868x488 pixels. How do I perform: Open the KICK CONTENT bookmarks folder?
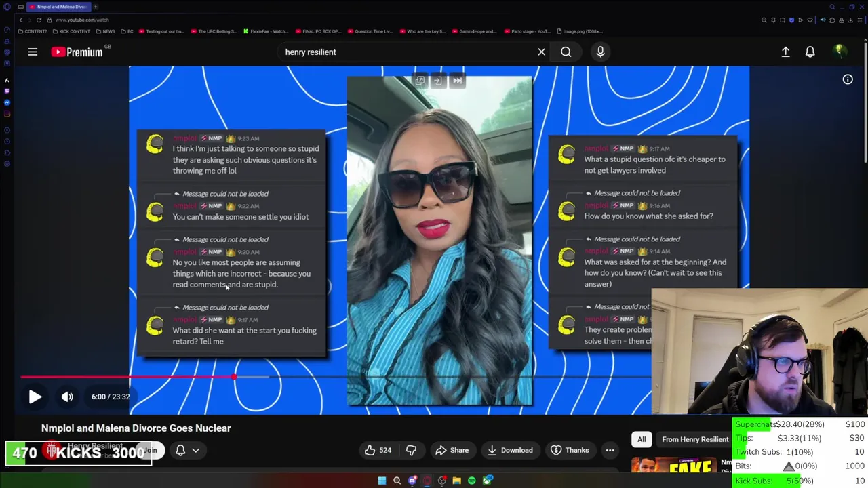[x=71, y=31]
